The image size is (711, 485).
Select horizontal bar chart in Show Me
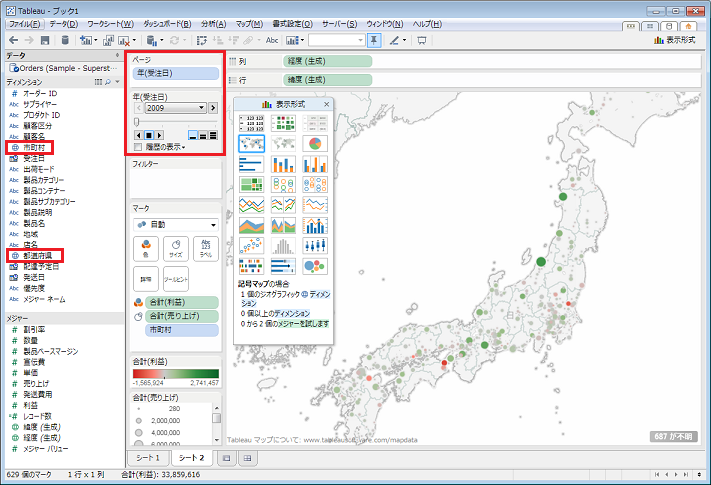pos(251,164)
